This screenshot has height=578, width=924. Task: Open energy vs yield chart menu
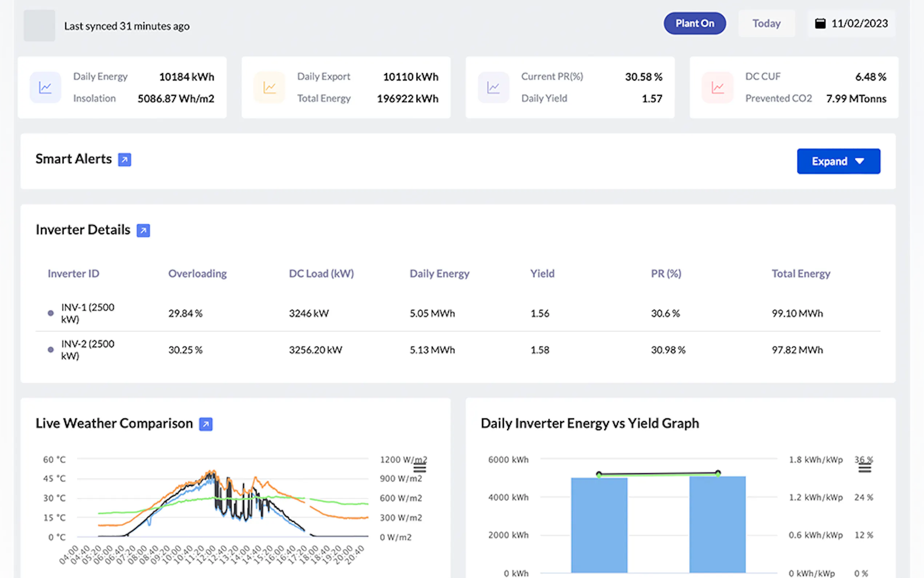865,468
